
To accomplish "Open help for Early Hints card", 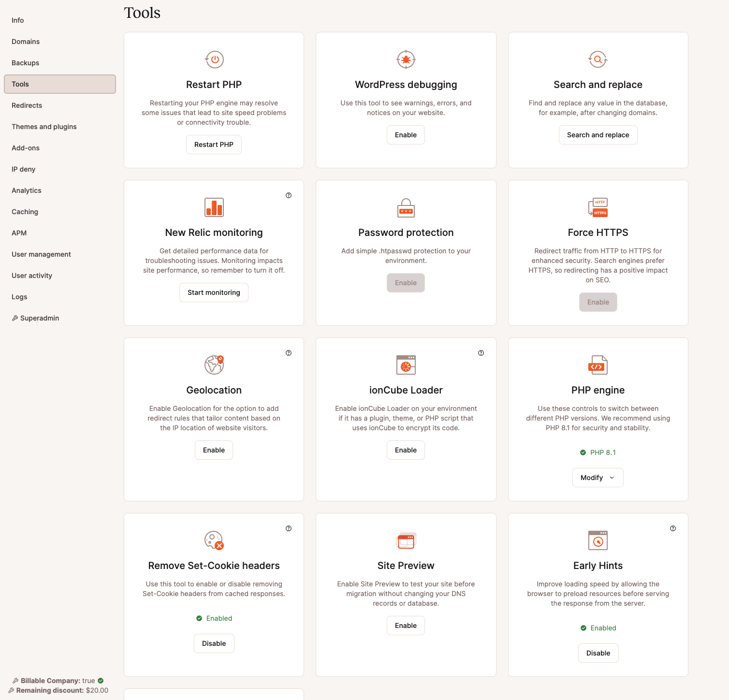I will click(673, 528).
